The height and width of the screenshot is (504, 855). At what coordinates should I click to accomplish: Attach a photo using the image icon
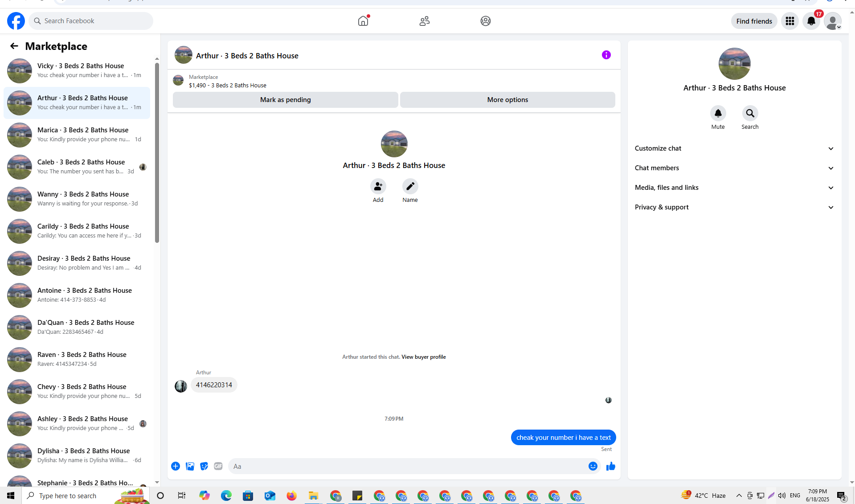coord(190,466)
